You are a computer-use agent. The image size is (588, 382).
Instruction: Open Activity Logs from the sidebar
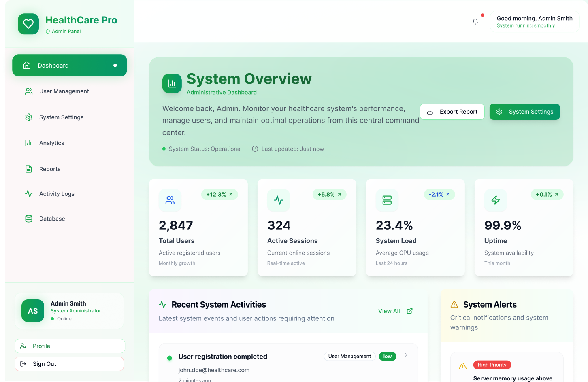(x=57, y=194)
